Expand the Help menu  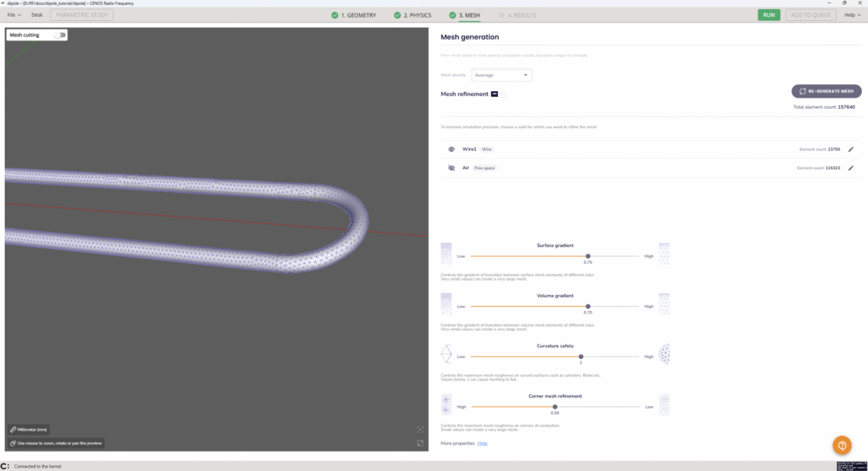852,15
